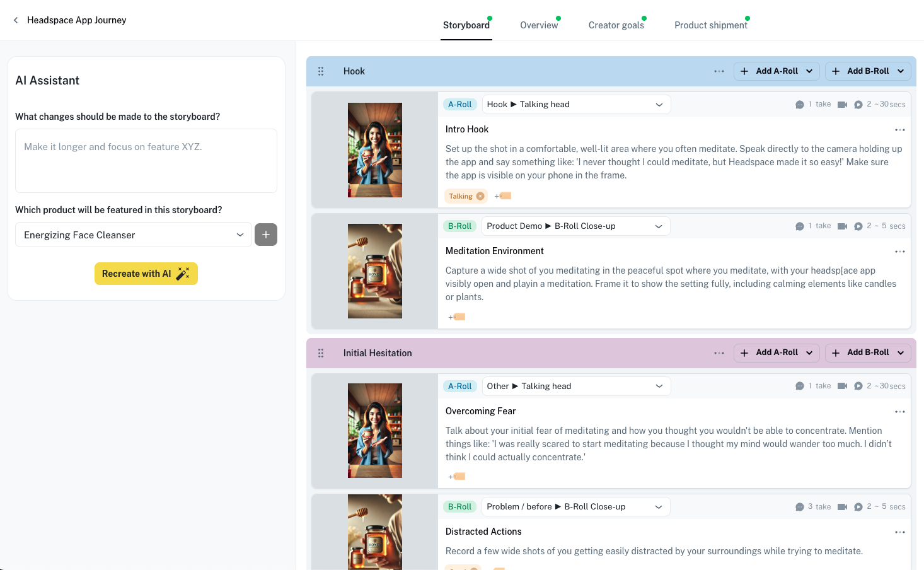Screen dimensions: 924x570
Task: Click Add B-Roll in Initial Hesitation section
Action: tap(868, 353)
